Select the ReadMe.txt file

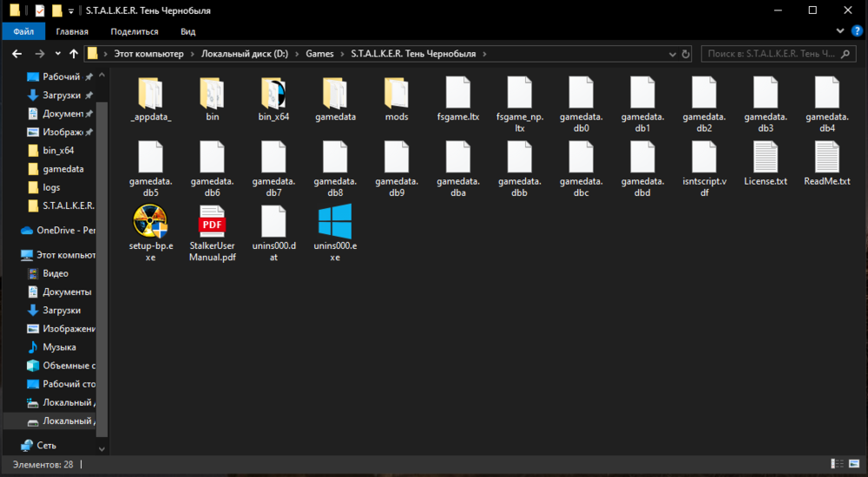[x=826, y=158]
